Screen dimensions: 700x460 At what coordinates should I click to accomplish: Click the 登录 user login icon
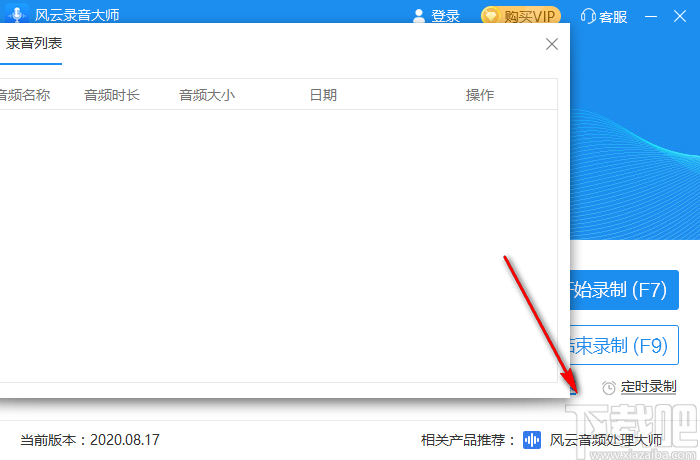click(419, 16)
